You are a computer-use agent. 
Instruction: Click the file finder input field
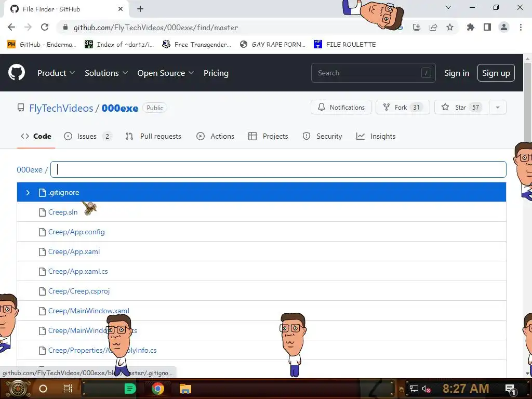point(278,169)
